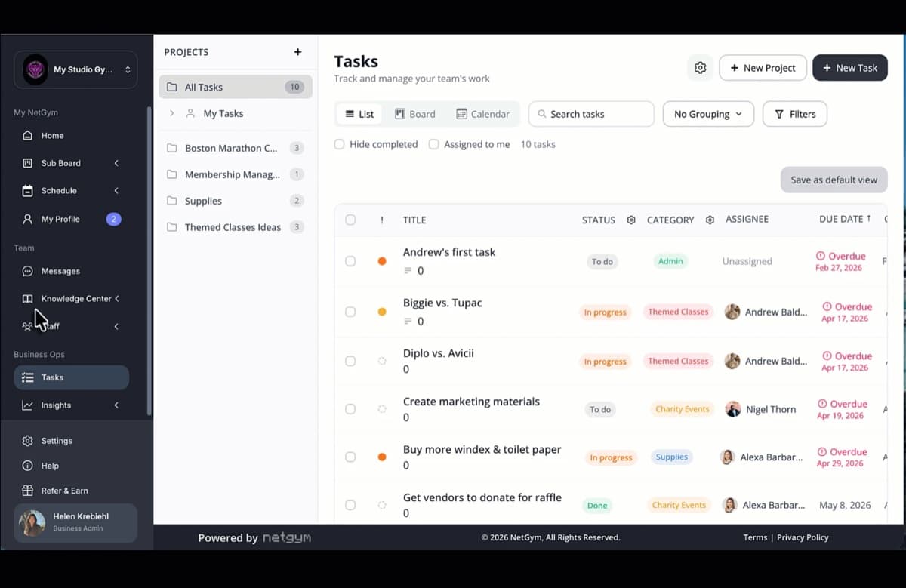Click the My Profile person icon
The image size is (906, 588).
(28, 219)
